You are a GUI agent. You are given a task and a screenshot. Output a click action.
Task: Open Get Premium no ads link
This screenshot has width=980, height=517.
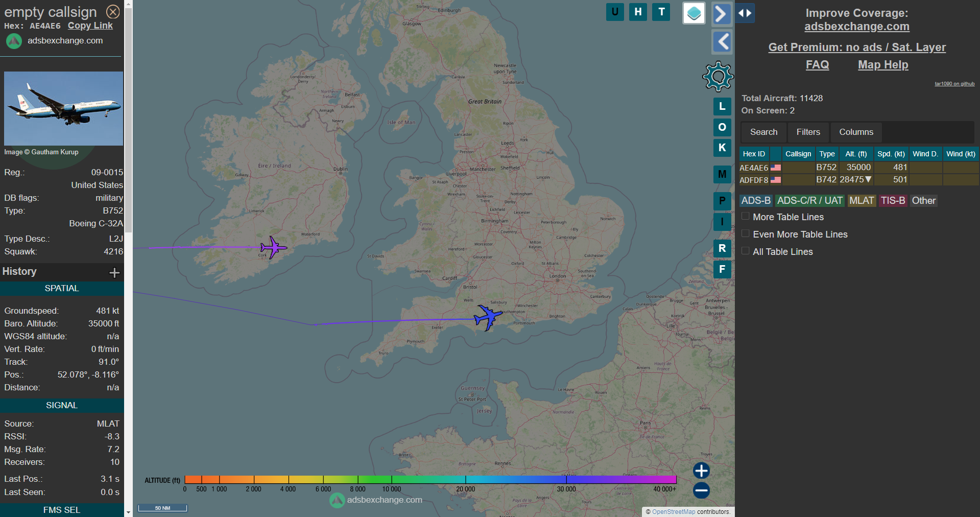[x=857, y=48]
